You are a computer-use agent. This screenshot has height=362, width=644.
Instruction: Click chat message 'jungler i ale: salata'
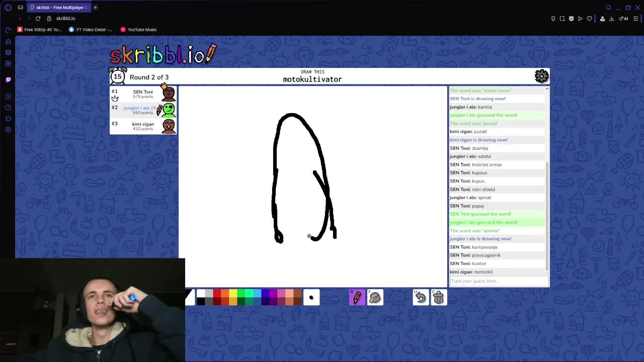point(497,156)
